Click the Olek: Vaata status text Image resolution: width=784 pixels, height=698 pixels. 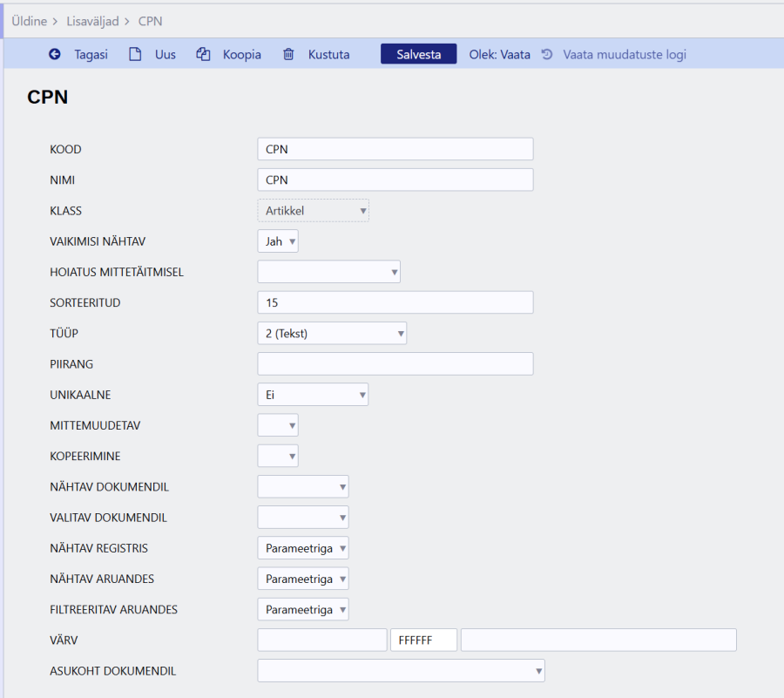coord(499,54)
